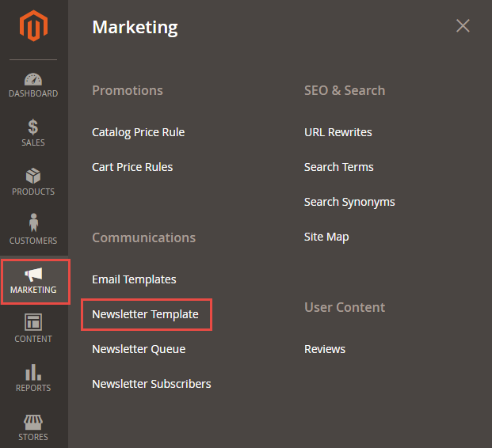Open the Customers person icon
Image resolution: width=492 pixels, height=448 pixels.
33,224
